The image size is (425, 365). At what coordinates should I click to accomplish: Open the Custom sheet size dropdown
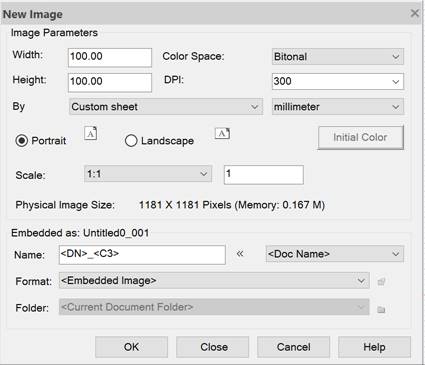pos(166,107)
